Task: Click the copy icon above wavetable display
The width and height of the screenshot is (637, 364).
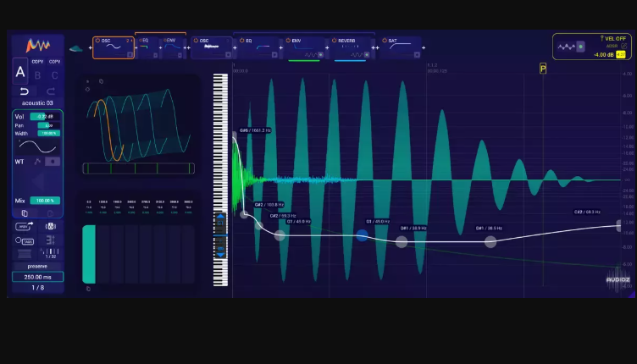Action: pos(101,81)
